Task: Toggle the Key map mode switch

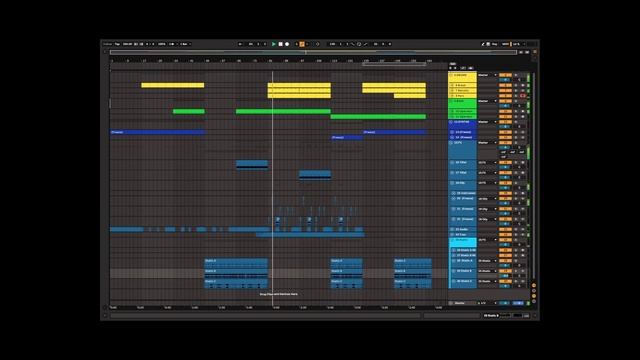Action: 495,44
